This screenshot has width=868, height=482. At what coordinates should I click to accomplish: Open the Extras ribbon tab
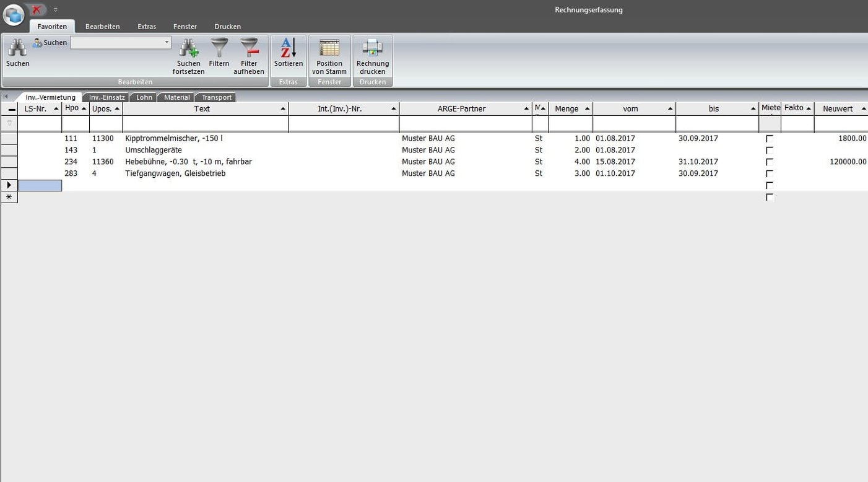click(147, 27)
